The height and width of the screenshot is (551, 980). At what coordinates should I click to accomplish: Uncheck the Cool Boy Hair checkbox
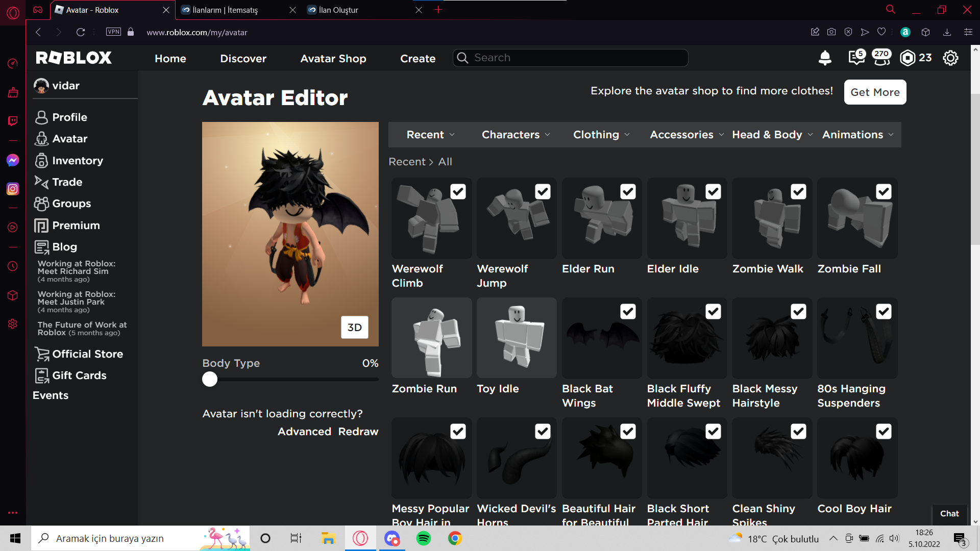pos(884,432)
